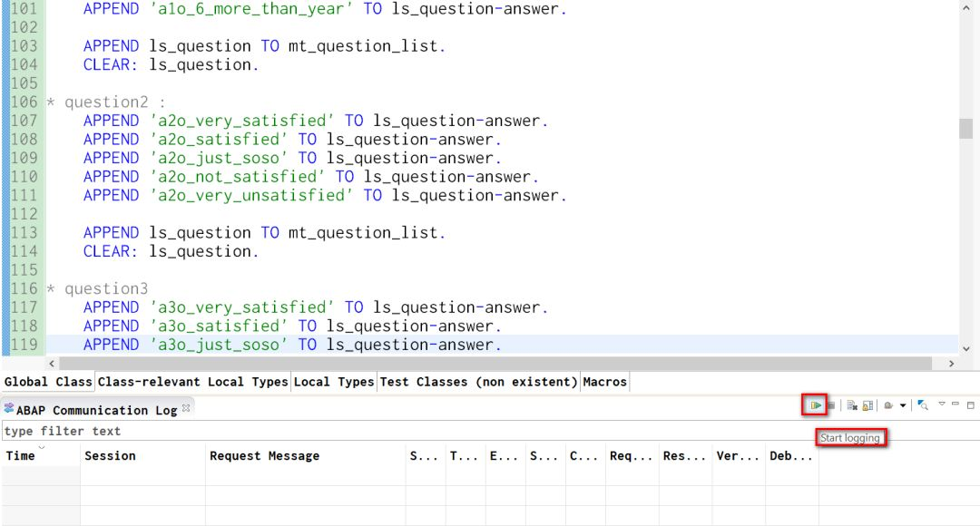Screen dimensions: 980x526
Task: Click the E... column header
Action: tap(505, 455)
